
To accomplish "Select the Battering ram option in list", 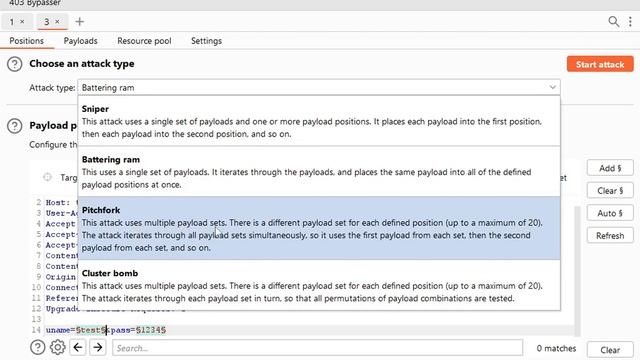I will (319, 171).
